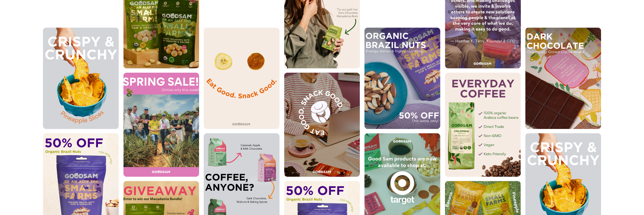The image size is (644, 215).
Task: Open the Crispy & Crunchy pineapple slices card
Action: 81,78
